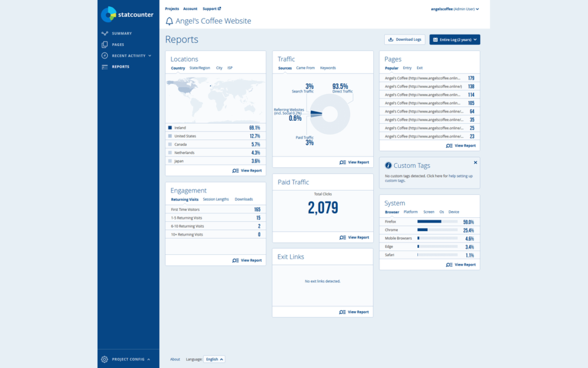Click the info icon beside Custom Tags

[x=388, y=165]
